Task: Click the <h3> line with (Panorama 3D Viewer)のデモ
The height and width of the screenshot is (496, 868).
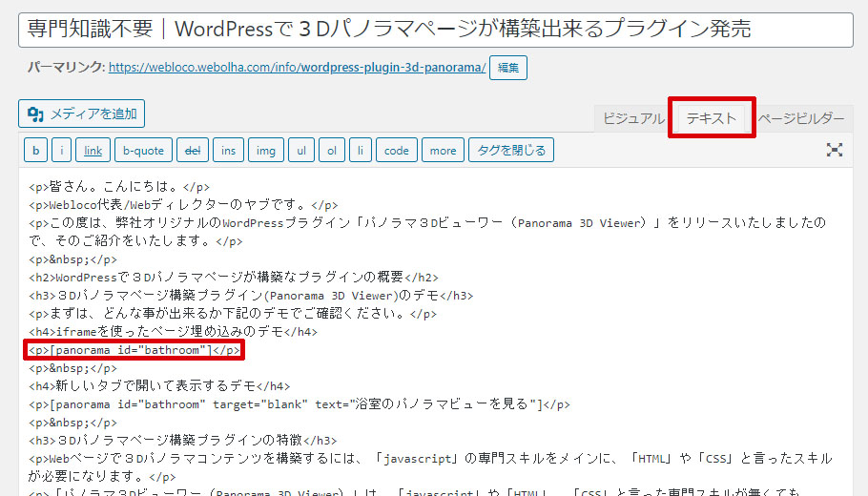Action: pyautogui.click(x=251, y=296)
